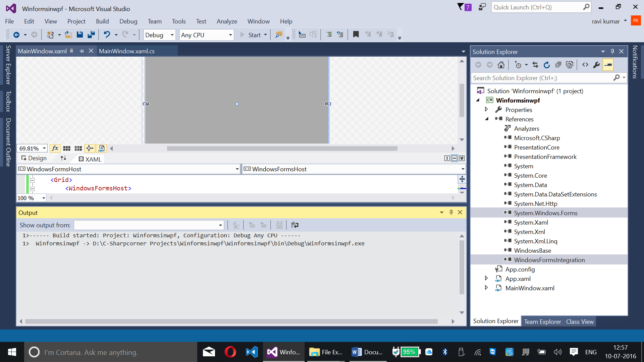Expand the MainWindow.xaml node
Image resolution: width=644 pixels, height=362 pixels.
[x=486, y=288]
